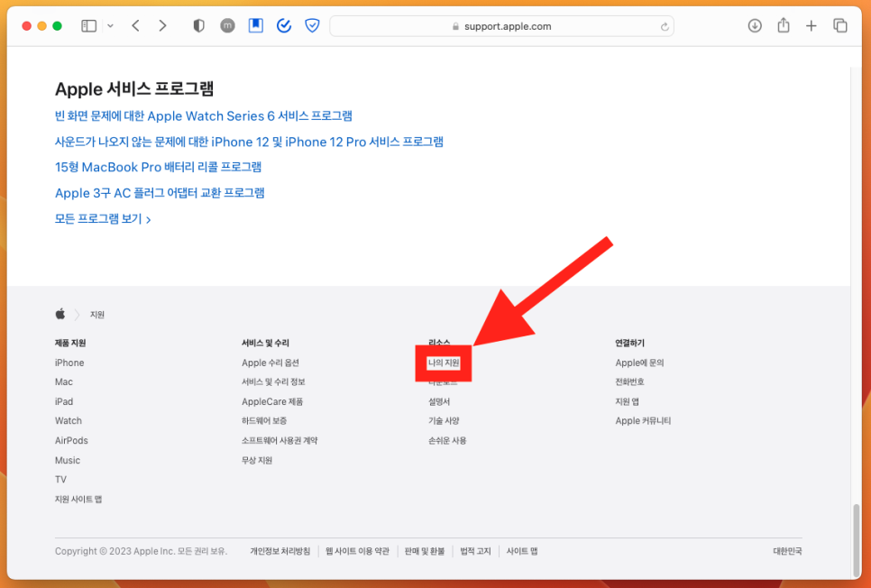This screenshot has height=588, width=871.
Task: Open 개인정보 처리방침 footer link
Action: 280,551
